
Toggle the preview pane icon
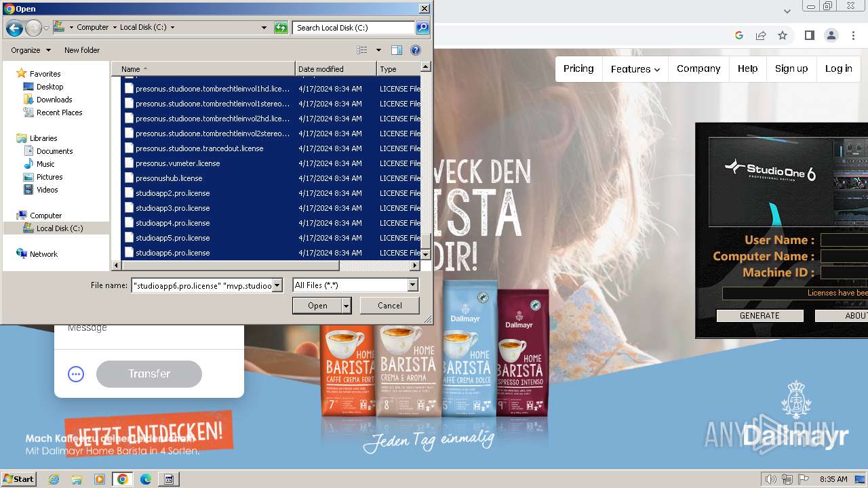397,50
